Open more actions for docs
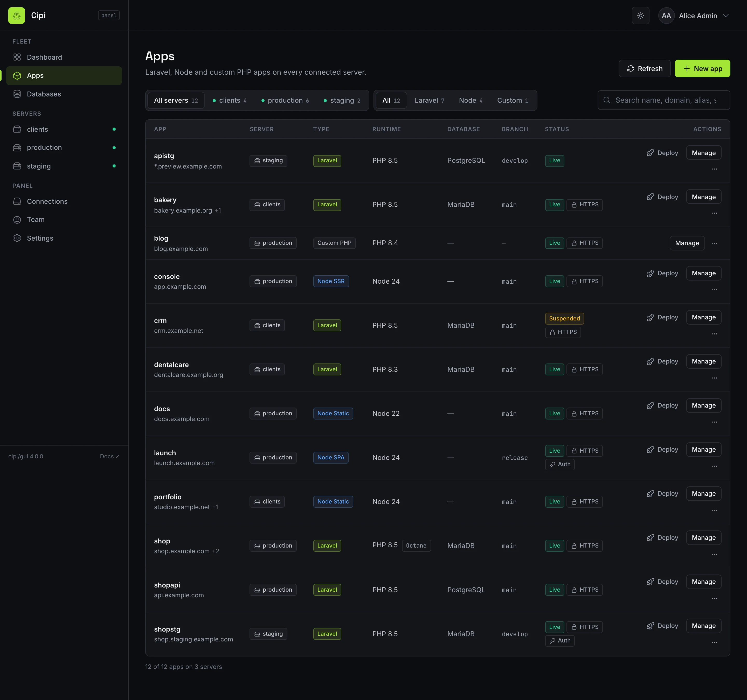Image resolution: width=747 pixels, height=700 pixels. [x=714, y=422]
